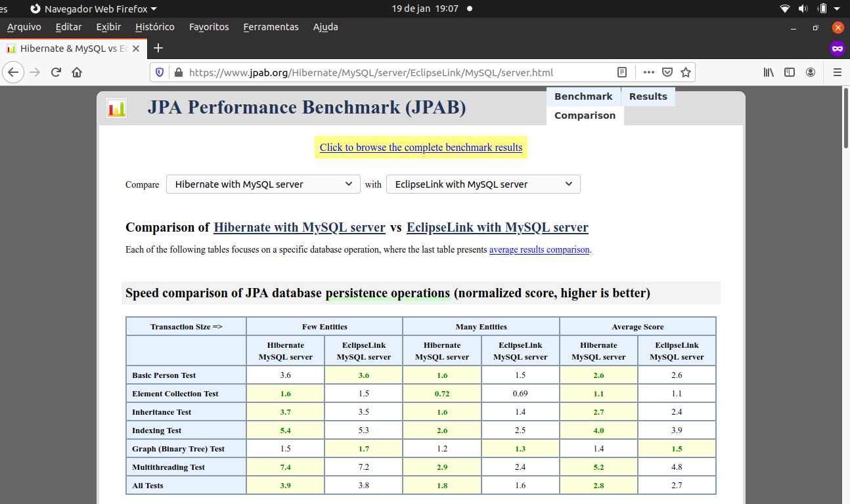Click the 7.4 Multithreading score cell

285,467
